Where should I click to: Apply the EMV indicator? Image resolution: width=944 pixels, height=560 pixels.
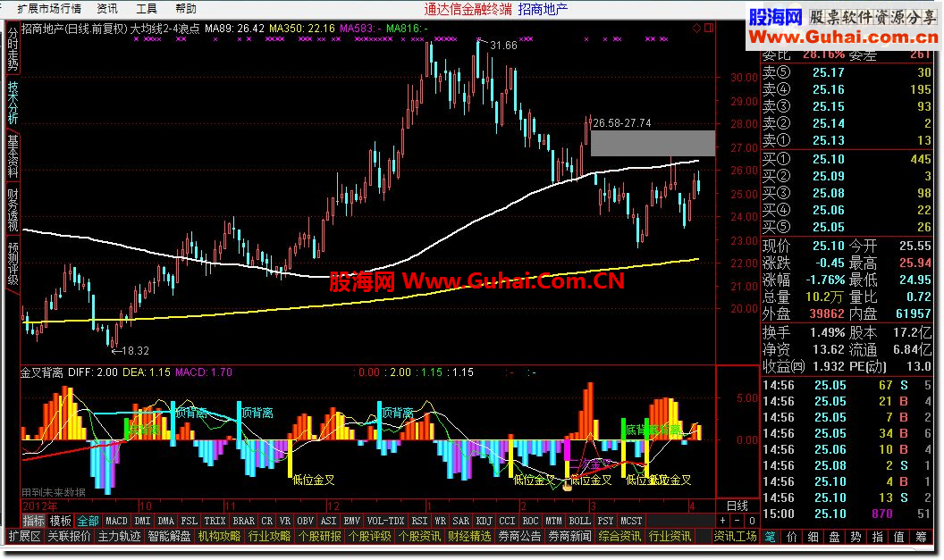351,521
